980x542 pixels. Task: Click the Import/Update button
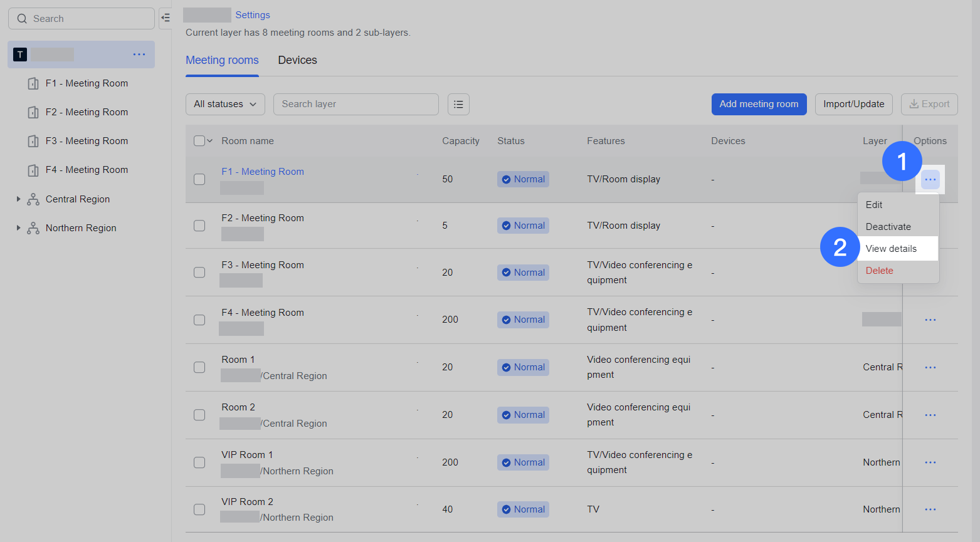pos(853,104)
